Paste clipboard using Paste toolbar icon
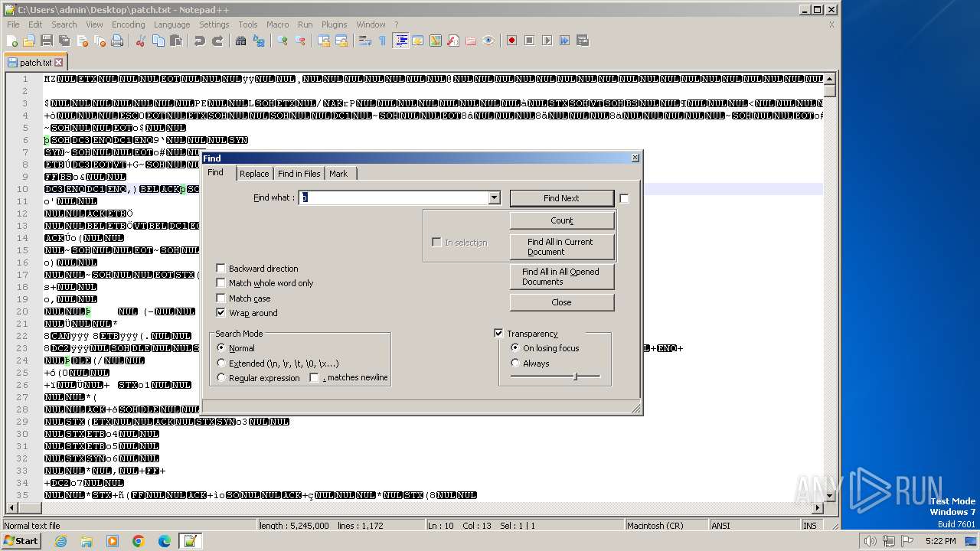 176,41
